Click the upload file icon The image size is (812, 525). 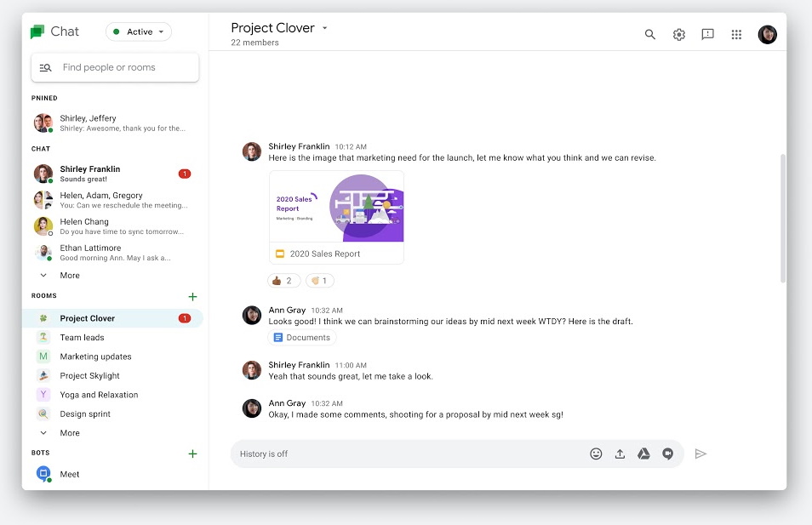click(x=620, y=454)
